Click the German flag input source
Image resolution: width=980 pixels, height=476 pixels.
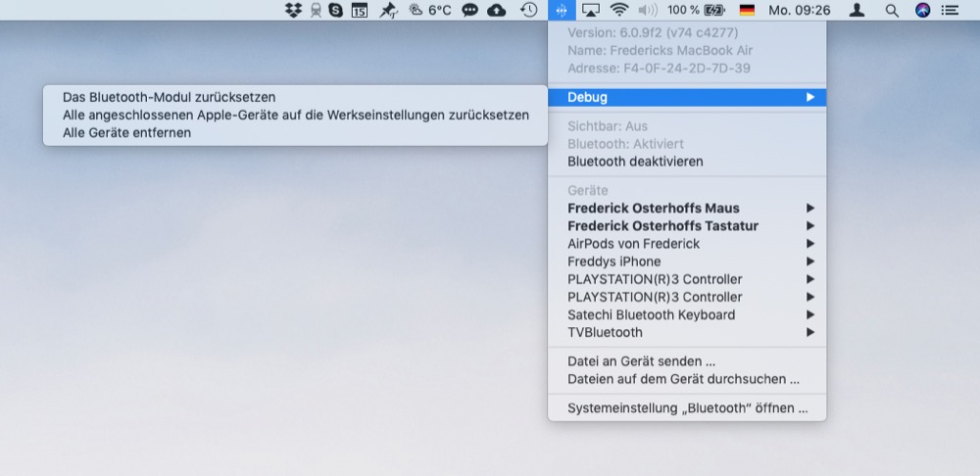(748, 10)
